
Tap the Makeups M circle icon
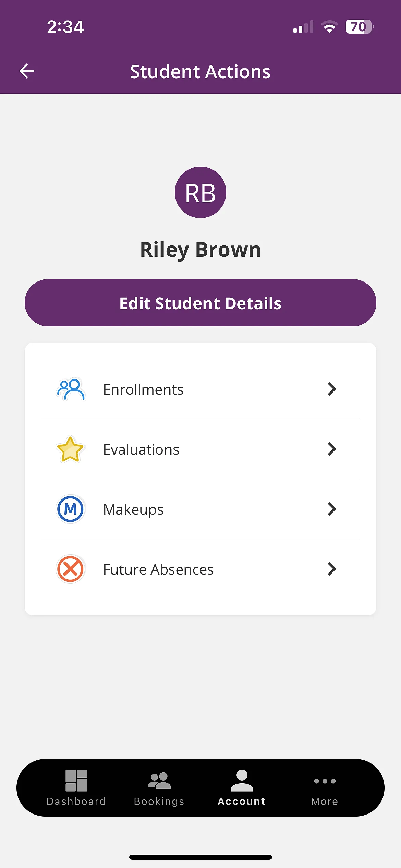70,509
